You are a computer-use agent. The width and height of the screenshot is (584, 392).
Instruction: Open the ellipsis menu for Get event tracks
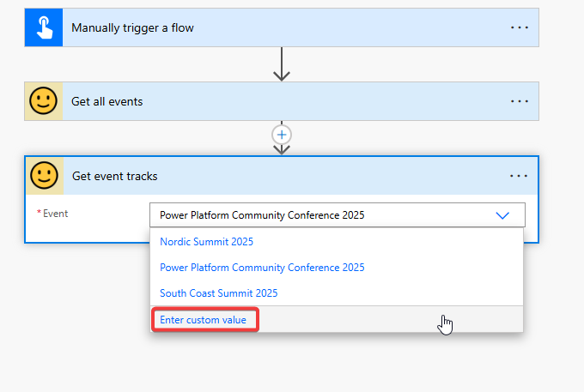[x=518, y=176]
